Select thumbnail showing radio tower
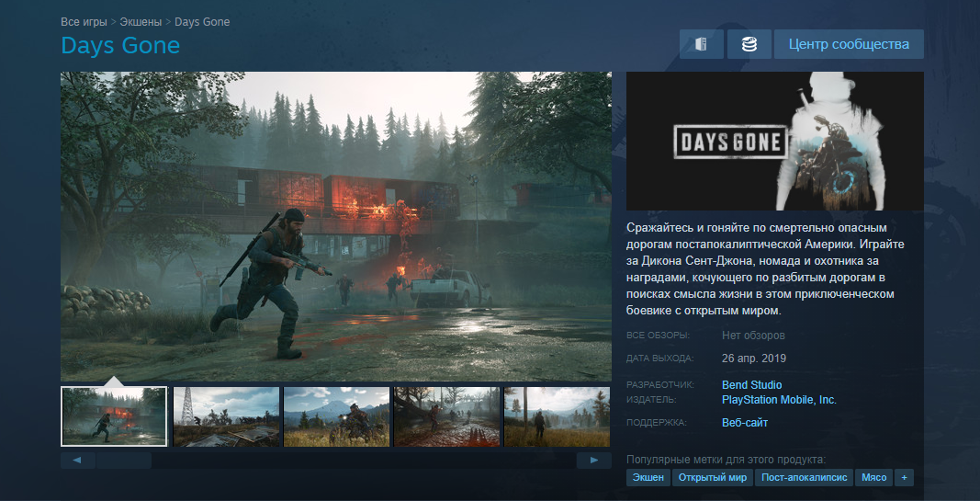Screen dimensions: 980x501 226,416
